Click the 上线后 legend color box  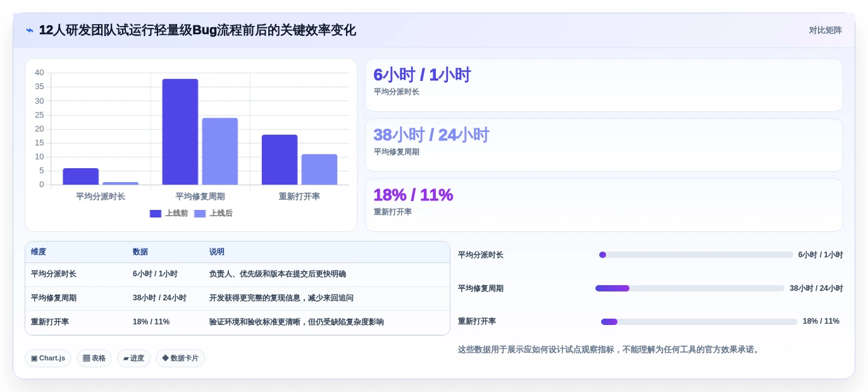[x=200, y=214]
